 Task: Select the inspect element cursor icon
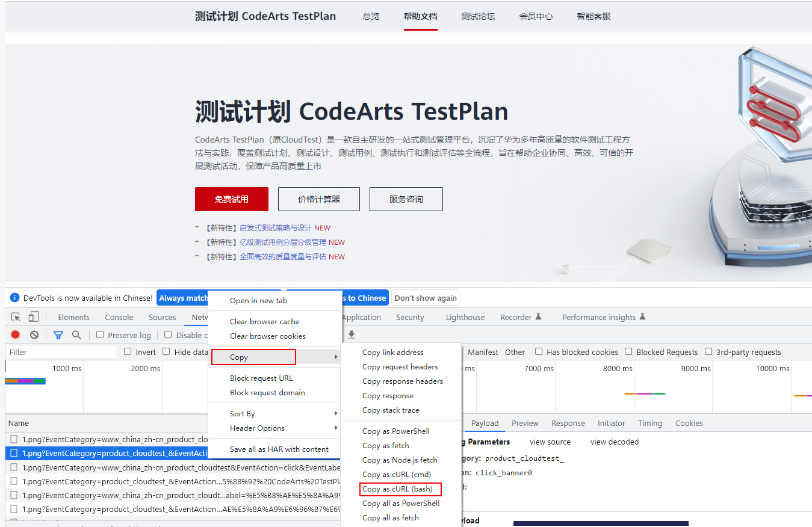[15, 316]
